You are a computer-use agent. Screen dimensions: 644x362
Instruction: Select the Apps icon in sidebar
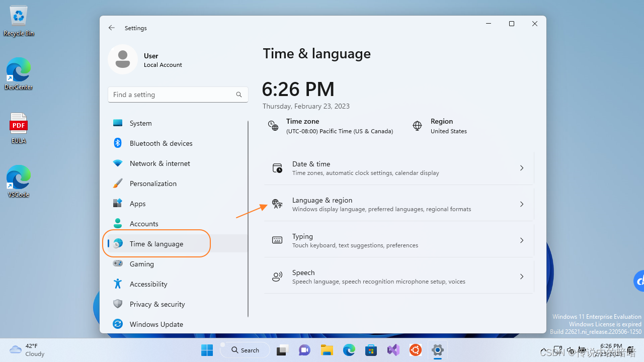click(118, 204)
